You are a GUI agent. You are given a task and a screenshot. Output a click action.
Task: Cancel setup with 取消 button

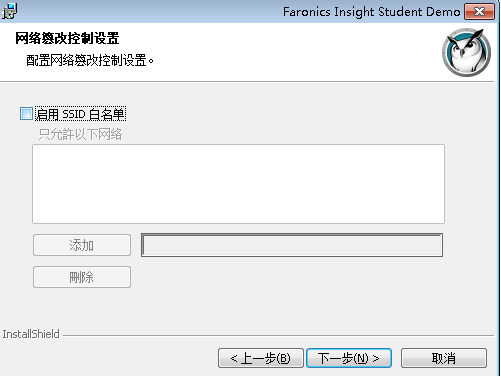[x=444, y=358]
